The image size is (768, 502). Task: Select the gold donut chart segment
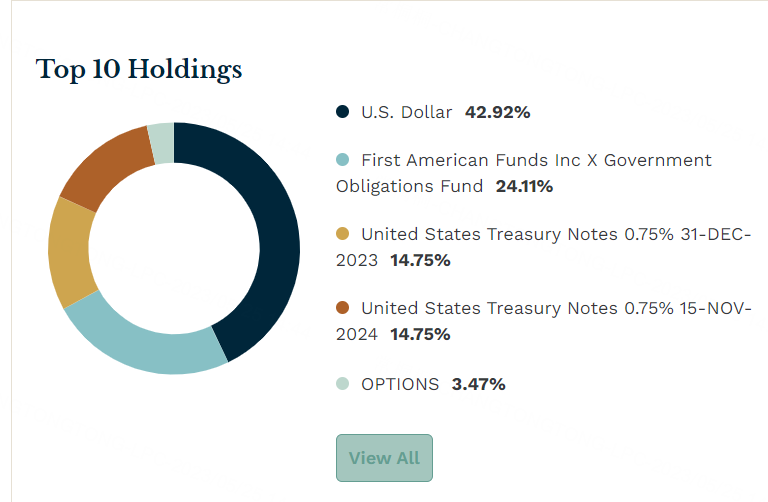(70, 252)
